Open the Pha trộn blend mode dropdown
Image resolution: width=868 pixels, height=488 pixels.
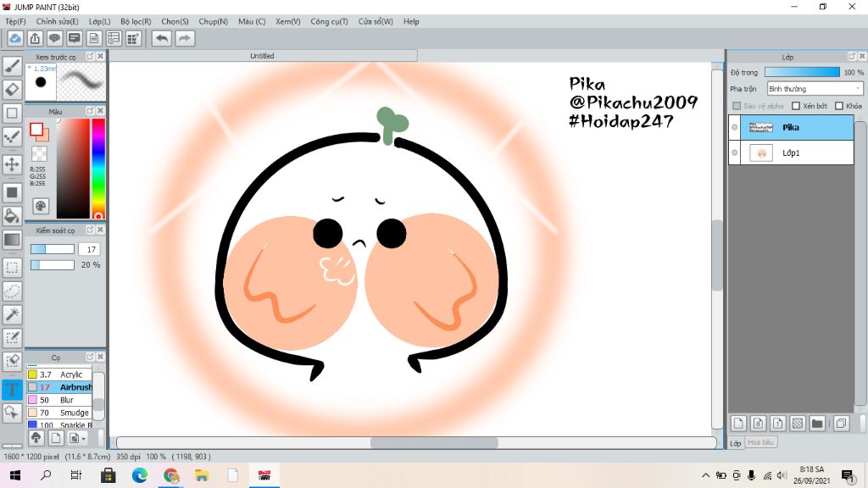pos(815,88)
